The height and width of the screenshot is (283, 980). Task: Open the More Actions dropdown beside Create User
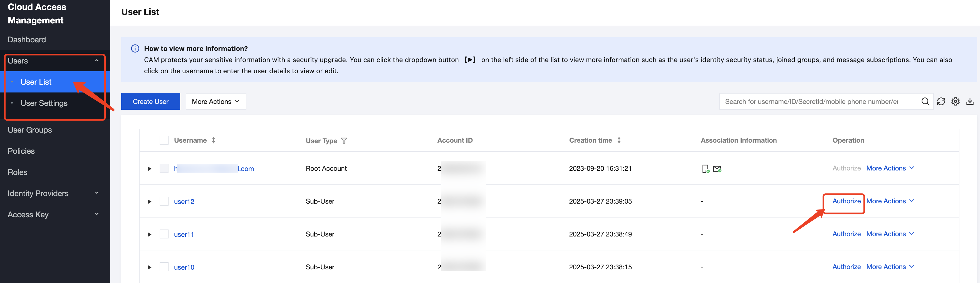[x=216, y=101]
